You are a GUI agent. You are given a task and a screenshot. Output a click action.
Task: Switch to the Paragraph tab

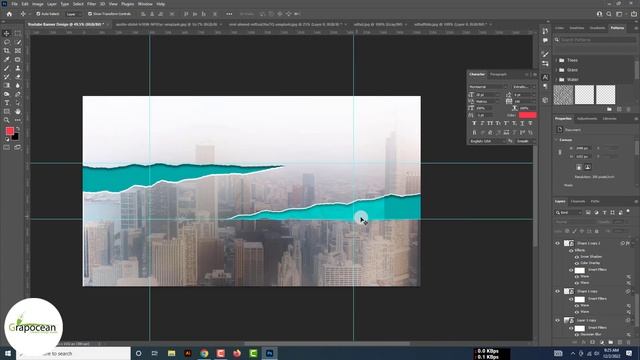498,74
